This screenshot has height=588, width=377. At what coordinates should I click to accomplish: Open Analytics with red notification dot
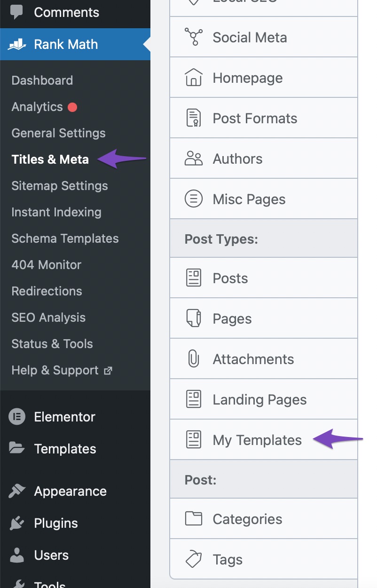(38, 107)
